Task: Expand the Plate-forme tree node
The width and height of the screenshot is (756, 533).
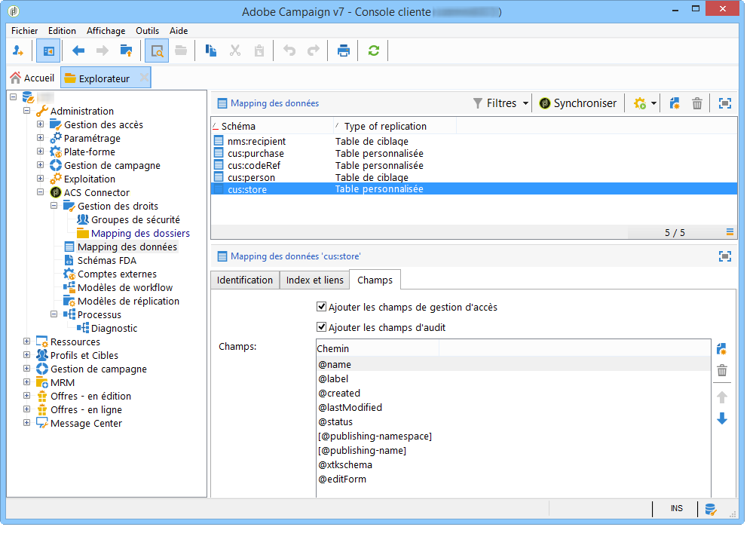Action: (x=40, y=152)
